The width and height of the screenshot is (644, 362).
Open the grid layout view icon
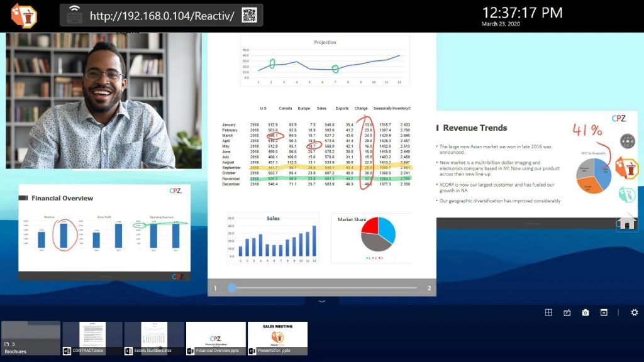(x=549, y=312)
